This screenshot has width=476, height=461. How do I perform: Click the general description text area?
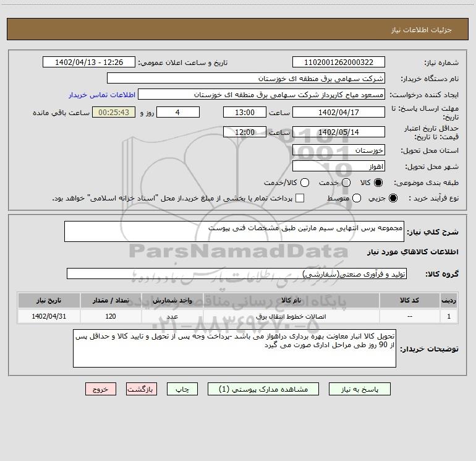click(234, 231)
